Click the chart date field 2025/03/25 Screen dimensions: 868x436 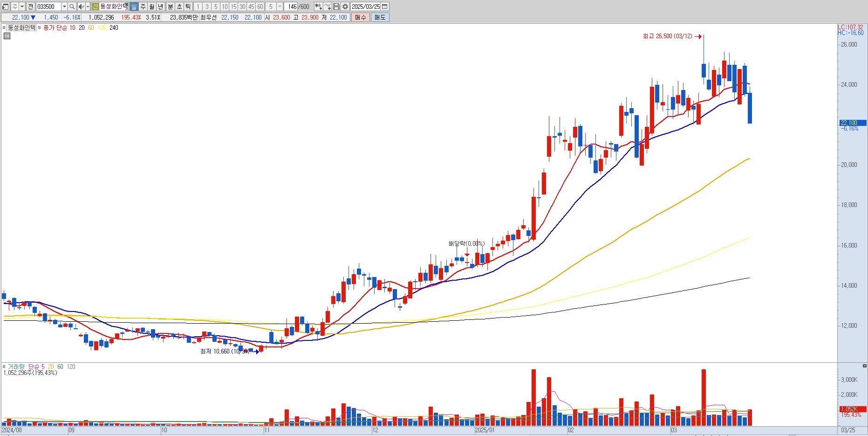366,7
